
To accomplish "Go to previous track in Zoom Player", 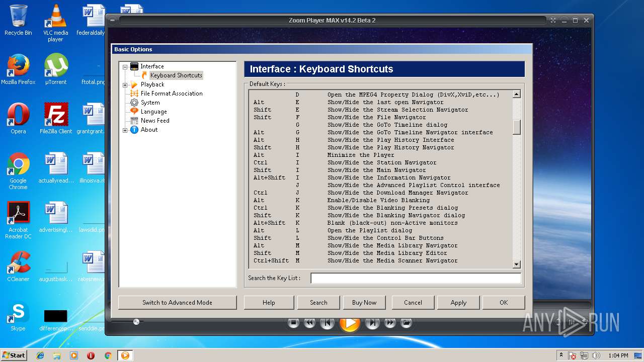I will tap(327, 323).
